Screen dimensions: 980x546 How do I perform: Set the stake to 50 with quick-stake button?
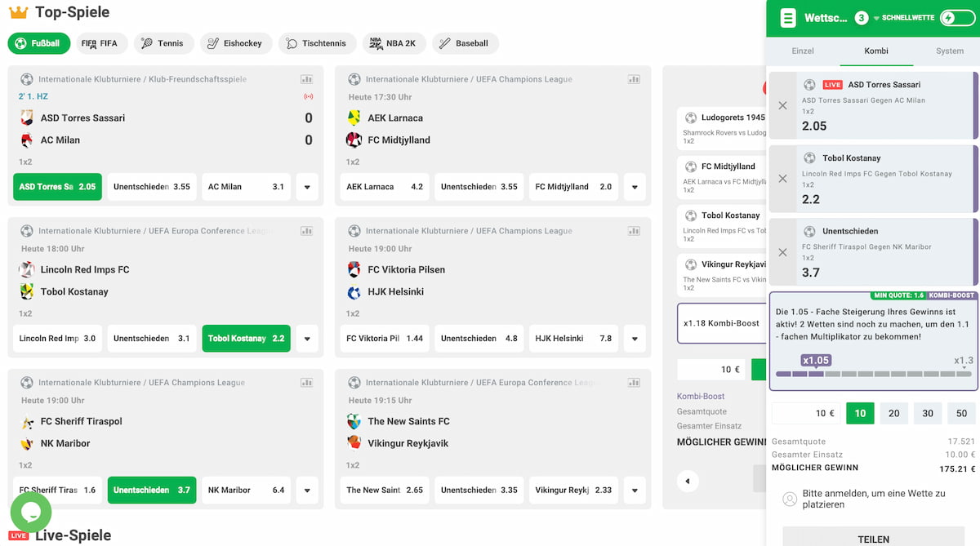[961, 413]
